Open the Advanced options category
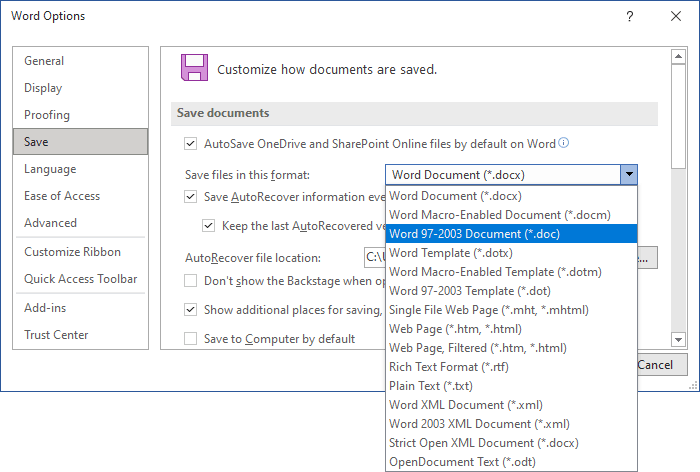Screen dimensions: 700x472 click(x=80, y=222)
